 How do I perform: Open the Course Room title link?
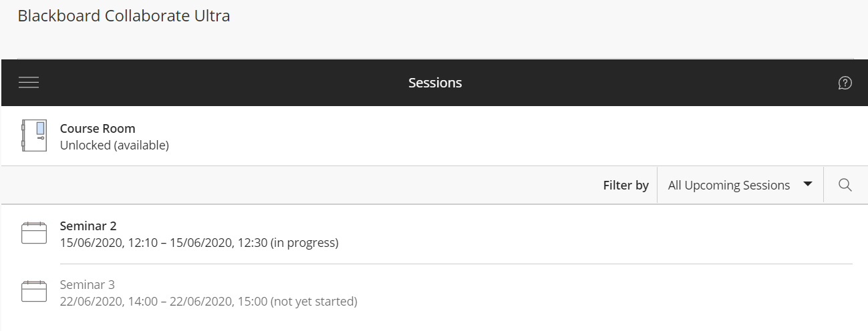(x=98, y=129)
